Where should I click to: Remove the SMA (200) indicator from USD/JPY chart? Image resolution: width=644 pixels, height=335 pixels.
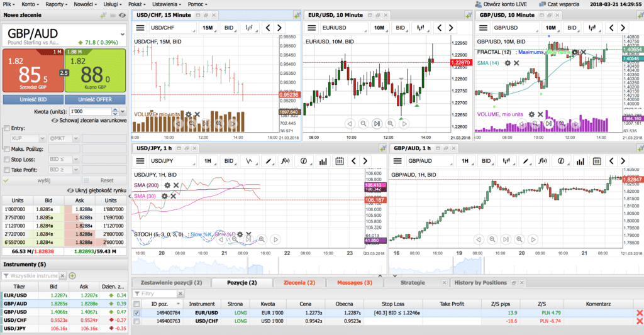pos(176,185)
